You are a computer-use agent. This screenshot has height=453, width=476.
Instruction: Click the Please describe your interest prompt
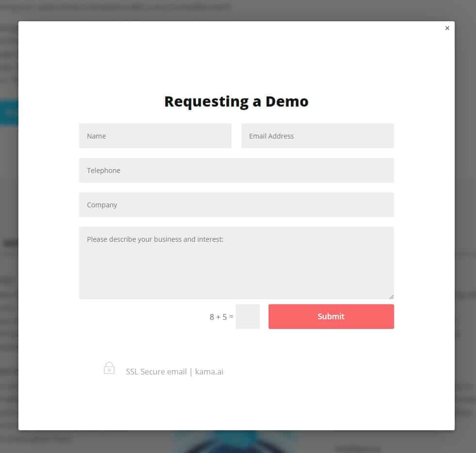[155, 239]
